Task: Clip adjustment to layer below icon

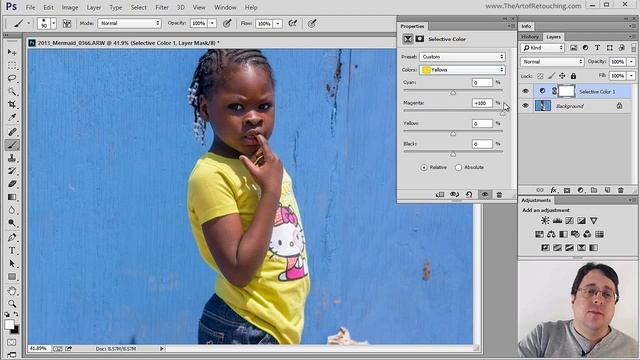Action: pos(440,195)
